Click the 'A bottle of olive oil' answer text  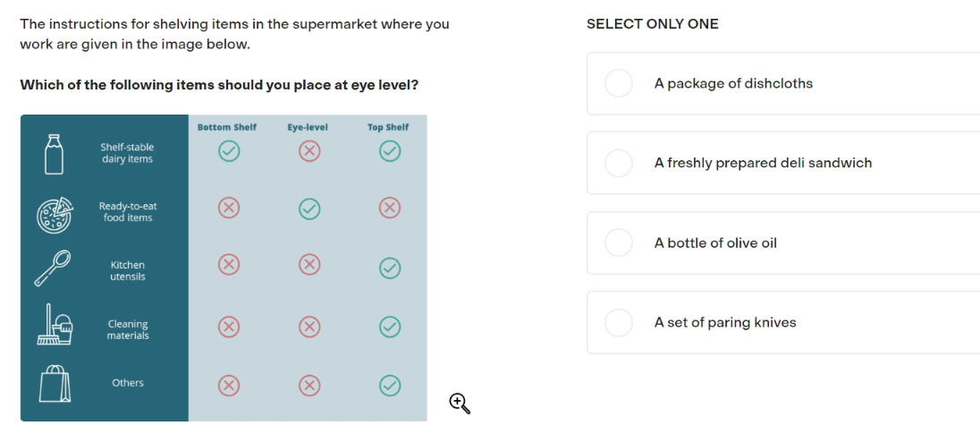tap(715, 243)
